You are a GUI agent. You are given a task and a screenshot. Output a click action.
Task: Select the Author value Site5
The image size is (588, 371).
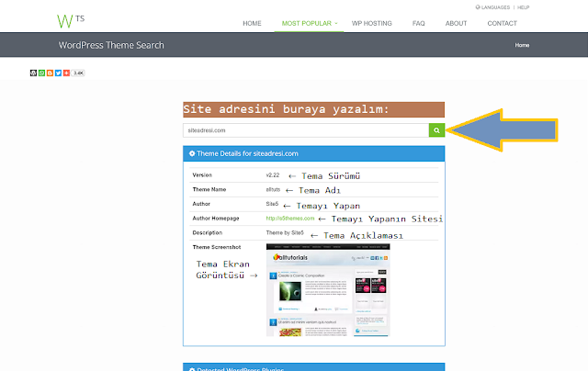tap(272, 204)
